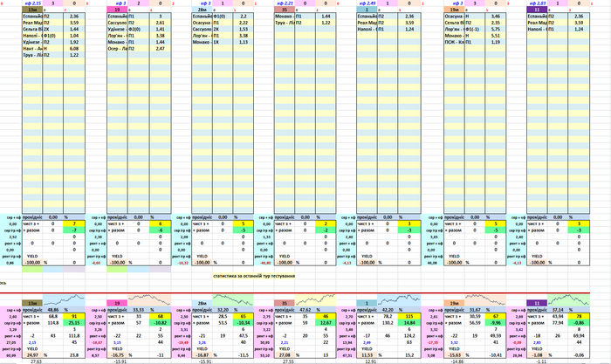Screen dimensions: 611x364
Task: Open the sparkline chart beside 28м
Action: coord(233,300)
